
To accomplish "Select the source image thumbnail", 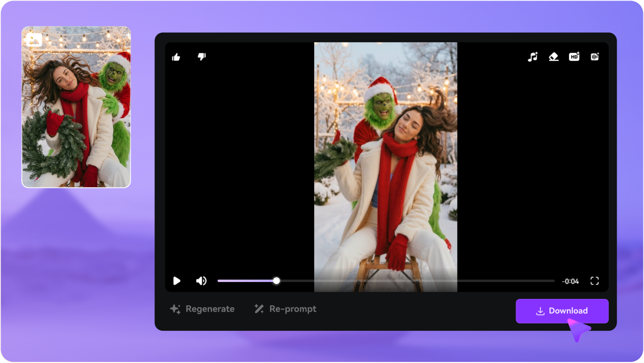I will (x=76, y=105).
